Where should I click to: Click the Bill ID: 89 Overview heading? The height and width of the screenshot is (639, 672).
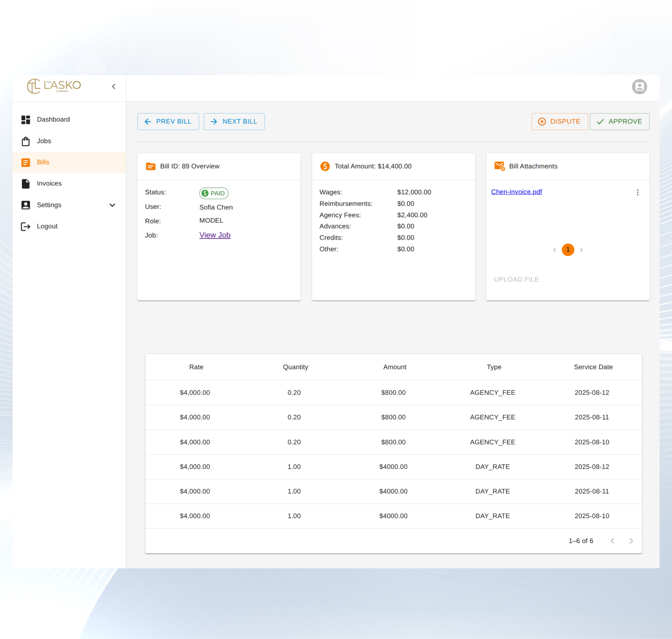190,166
